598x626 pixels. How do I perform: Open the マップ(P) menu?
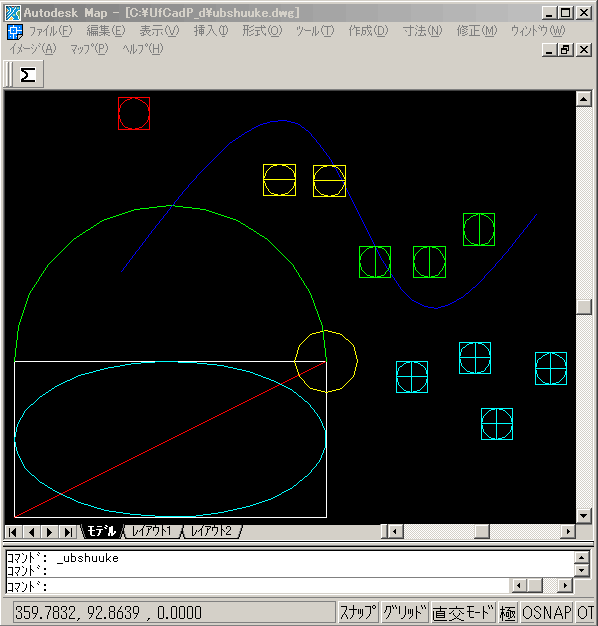(x=89, y=49)
